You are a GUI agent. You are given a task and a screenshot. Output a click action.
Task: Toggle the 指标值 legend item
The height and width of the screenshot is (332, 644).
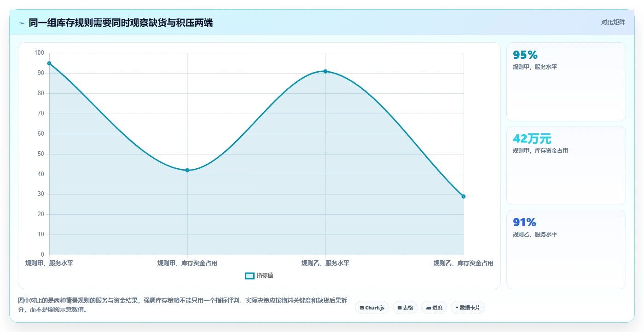point(259,275)
